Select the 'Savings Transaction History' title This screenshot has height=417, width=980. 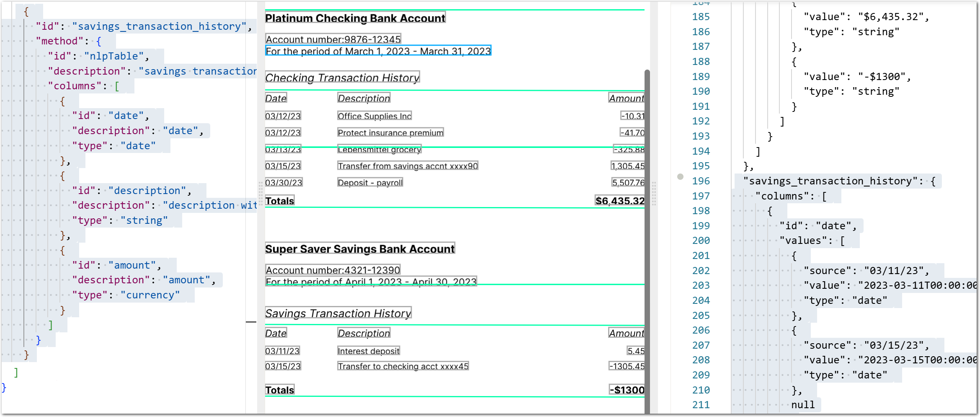tap(338, 313)
